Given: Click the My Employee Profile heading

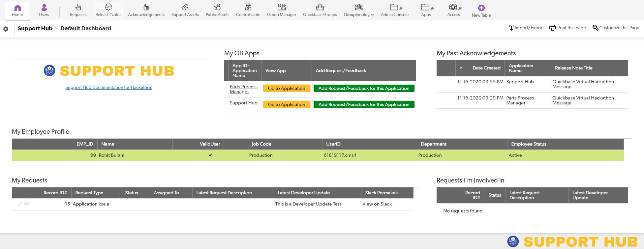Looking at the screenshot, I should 41,131.
